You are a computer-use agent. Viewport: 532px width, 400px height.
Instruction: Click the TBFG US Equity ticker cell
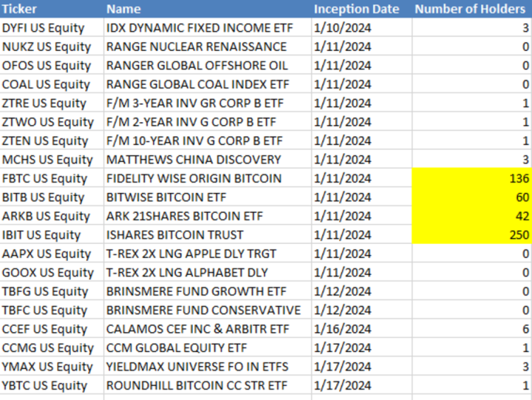(x=52, y=291)
